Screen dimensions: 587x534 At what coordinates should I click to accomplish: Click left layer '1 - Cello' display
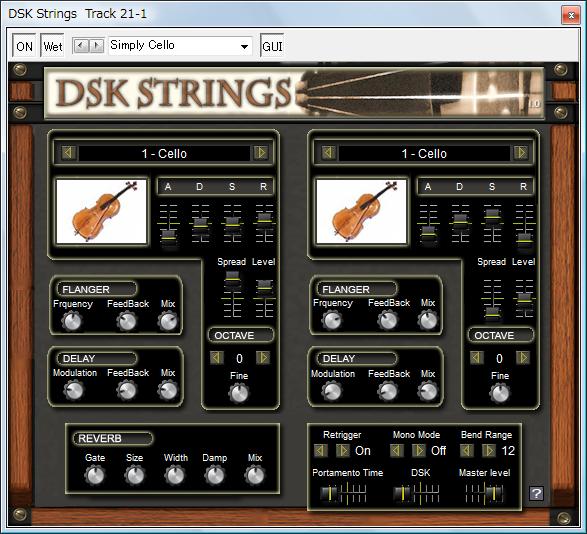(164, 153)
